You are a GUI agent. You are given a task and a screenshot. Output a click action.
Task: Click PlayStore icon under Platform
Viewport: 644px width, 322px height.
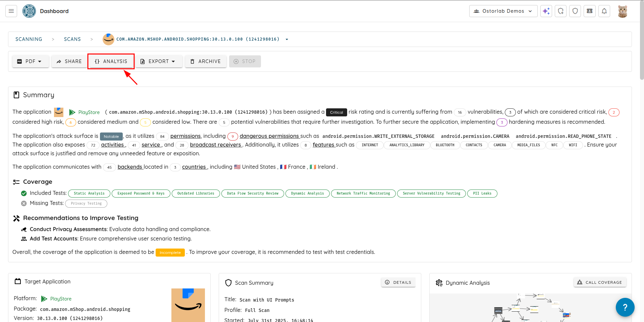click(44, 299)
